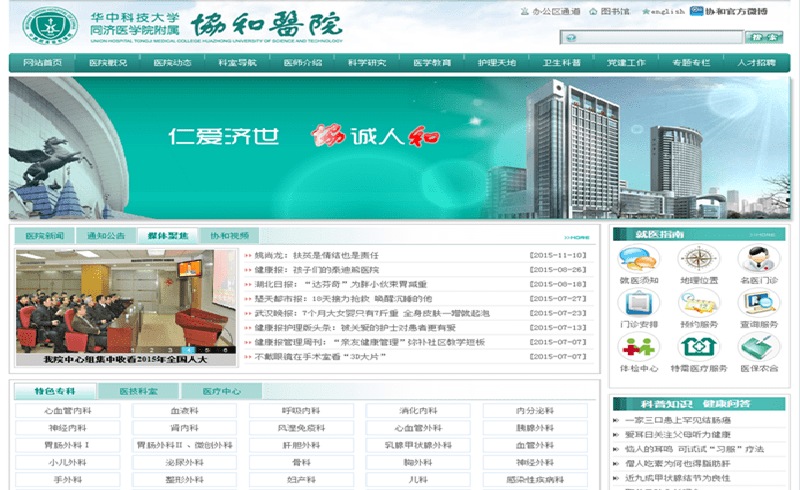Screen dimensions: 800x490
Task: Select the 医技科室 tab
Action: click(x=139, y=390)
